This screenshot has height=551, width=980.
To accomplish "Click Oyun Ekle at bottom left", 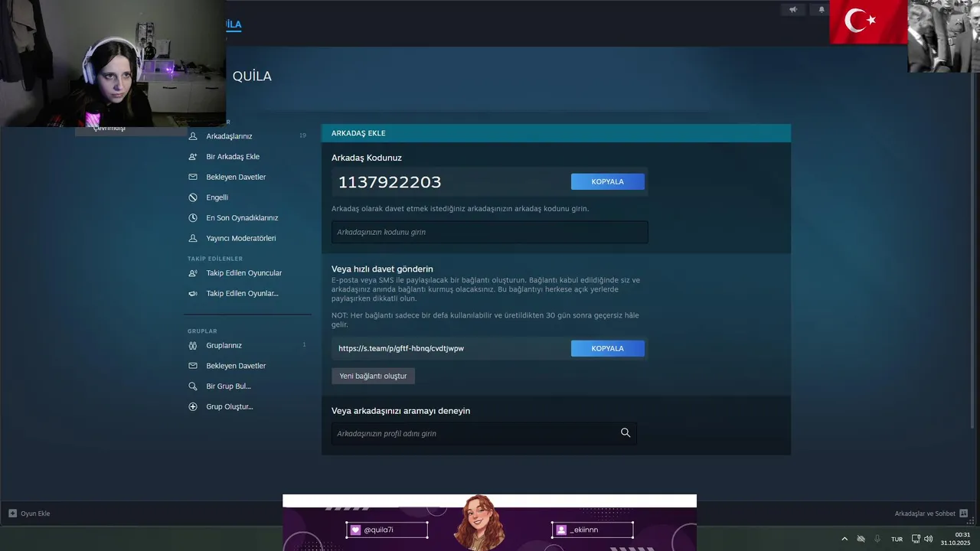I will click(35, 514).
